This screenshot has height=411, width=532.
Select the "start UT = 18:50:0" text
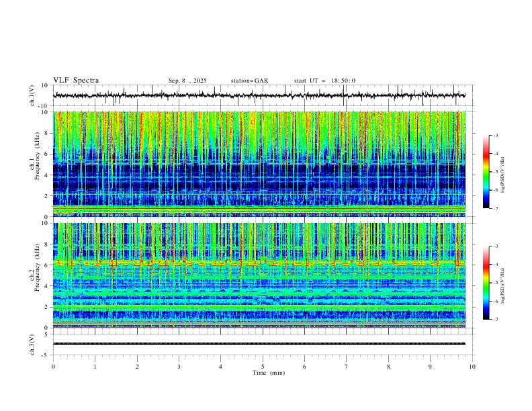coord(324,81)
